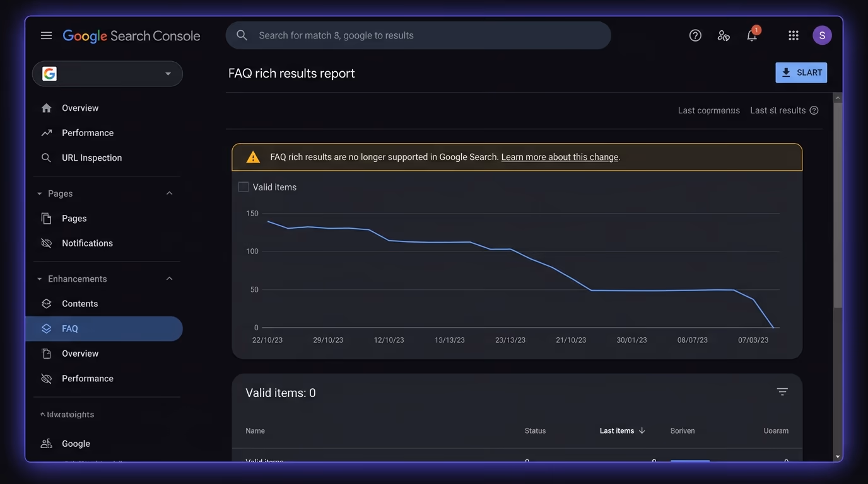Click the Google G property logo
Image resolution: width=868 pixels, height=484 pixels.
pyautogui.click(x=49, y=74)
